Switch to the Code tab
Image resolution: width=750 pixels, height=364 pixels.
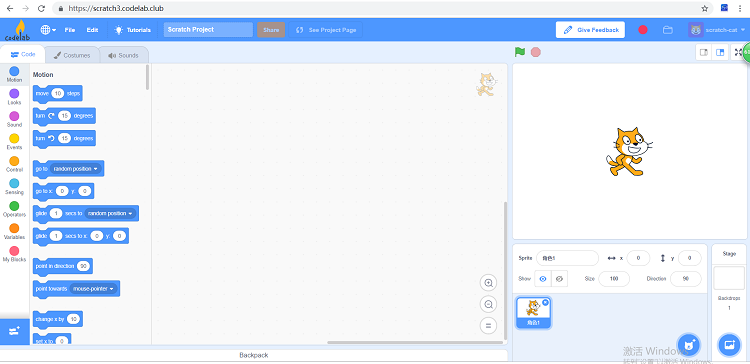point(23,55)
